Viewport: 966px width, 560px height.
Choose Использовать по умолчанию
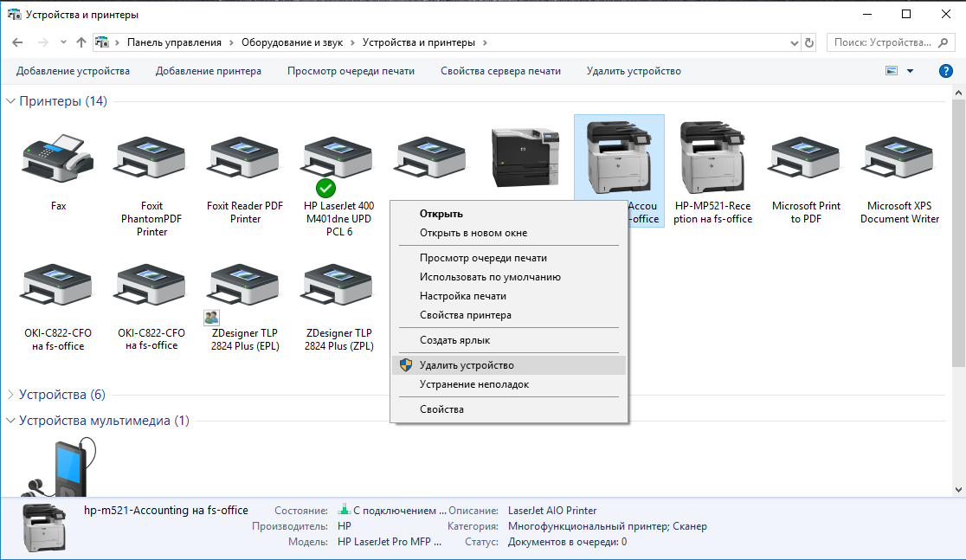[509, 277]
